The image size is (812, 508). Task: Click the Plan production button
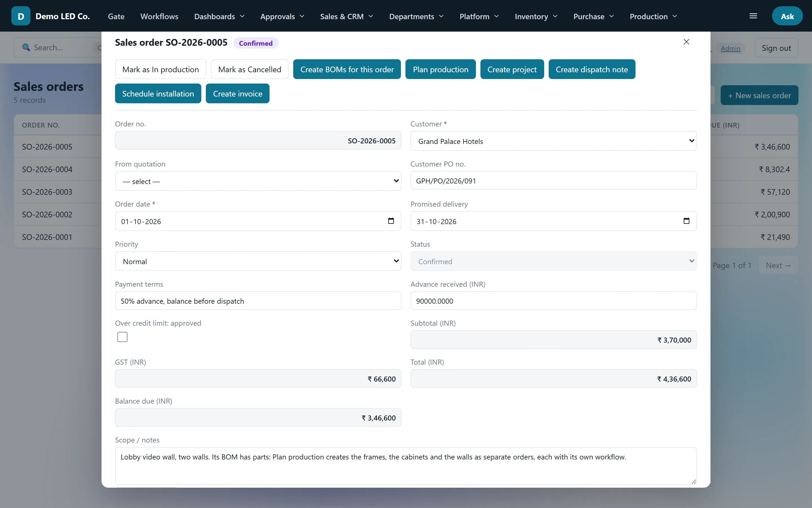[x=441, y=69]
